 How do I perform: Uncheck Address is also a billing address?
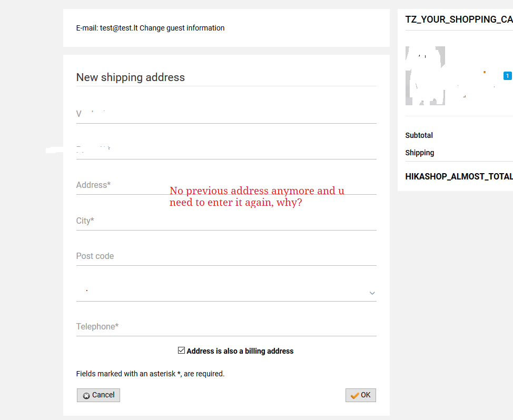pyautogui.click(x=181, y=351)
